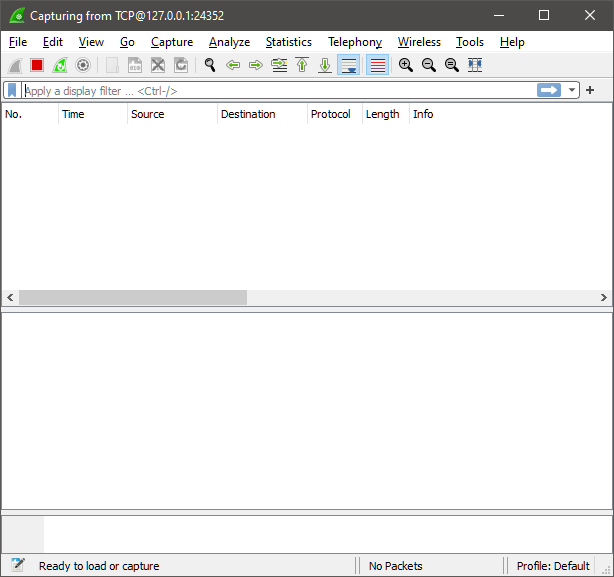The width and height of the screenshot is (614, 577).
Task: Click the Start capture shark fin icon
Action: click(15, 65)
